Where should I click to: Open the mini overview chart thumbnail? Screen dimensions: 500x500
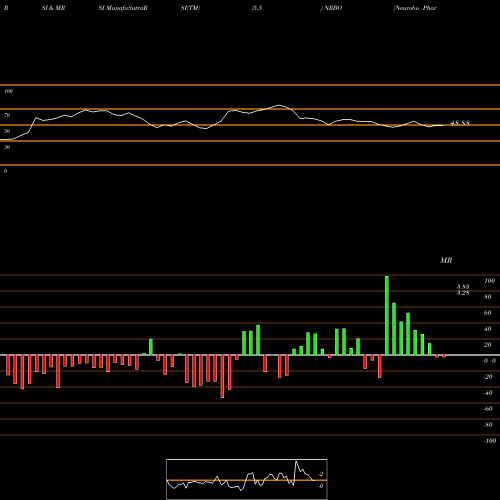(x=247, y=479)
